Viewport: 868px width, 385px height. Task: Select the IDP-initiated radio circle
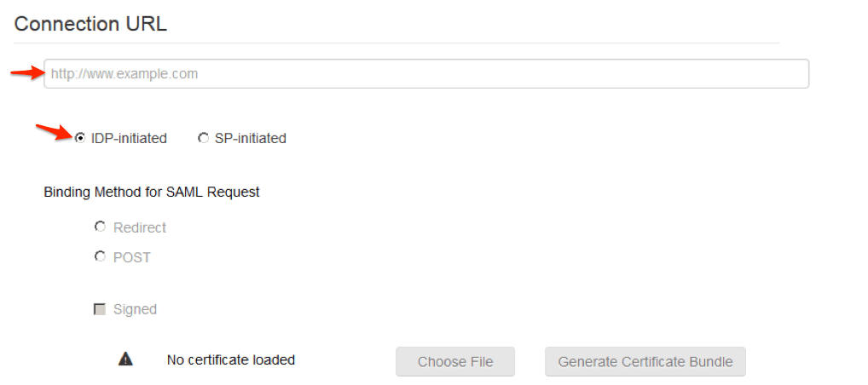point(80,138)
